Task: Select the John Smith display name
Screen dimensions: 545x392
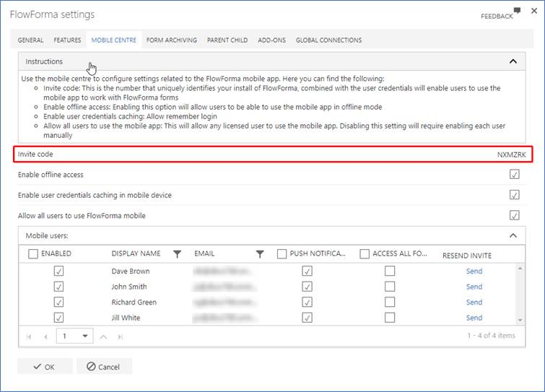Action: click(129, 287)
